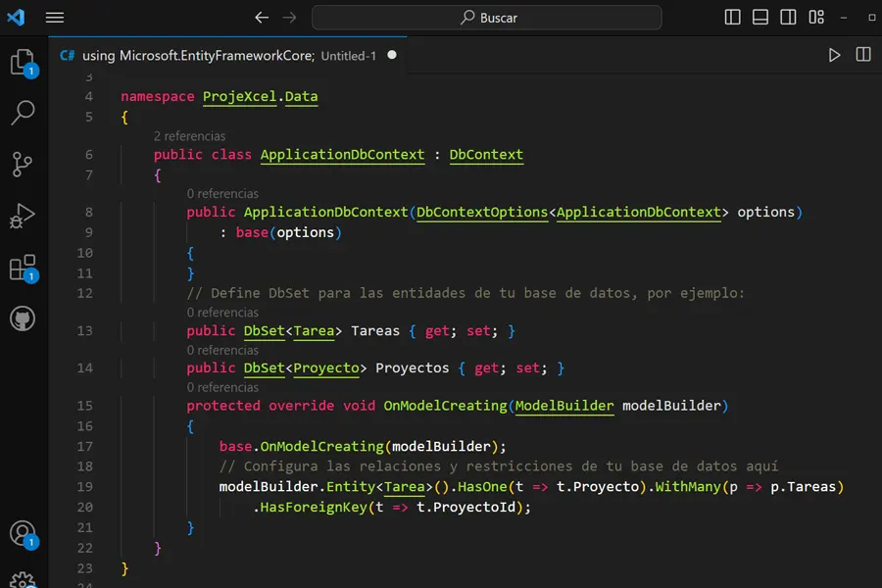Open the Extensions view
The image size is (882, 588).
[24, 268]
